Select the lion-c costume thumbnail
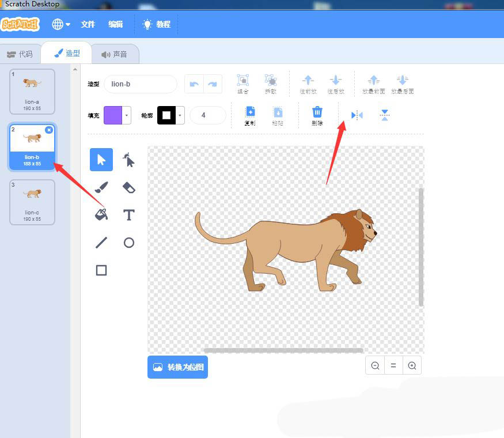This screenshot has width=504, height=438. point(32,202)
